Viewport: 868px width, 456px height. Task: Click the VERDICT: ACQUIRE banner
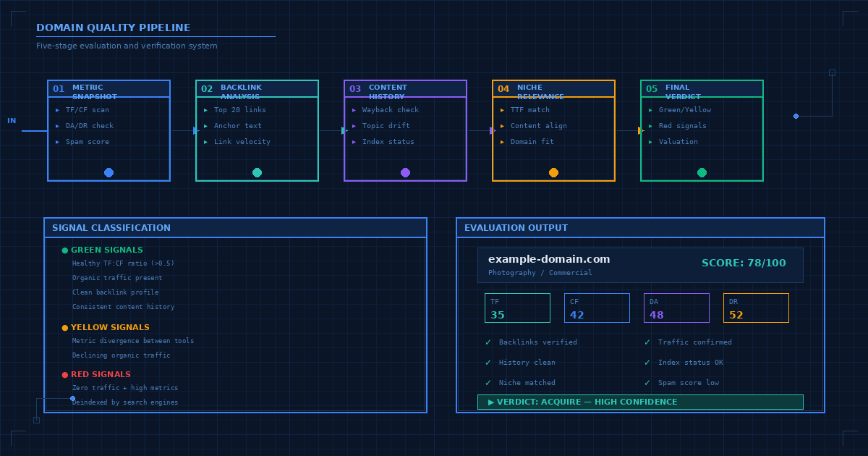coord(640,402)
